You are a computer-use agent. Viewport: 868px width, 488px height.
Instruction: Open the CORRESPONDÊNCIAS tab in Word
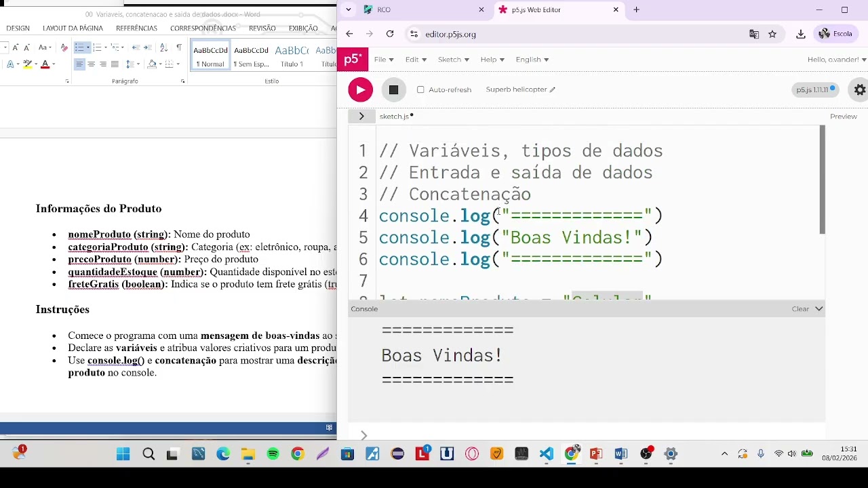tap(203, 28)
